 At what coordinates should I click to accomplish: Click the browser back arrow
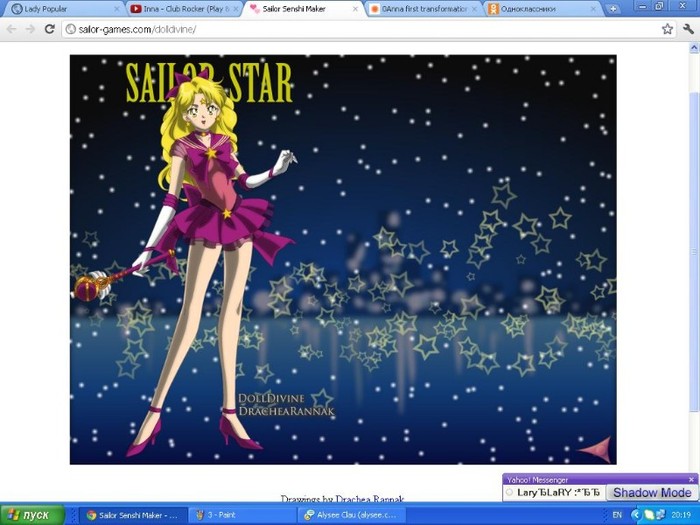pos(11,29)
